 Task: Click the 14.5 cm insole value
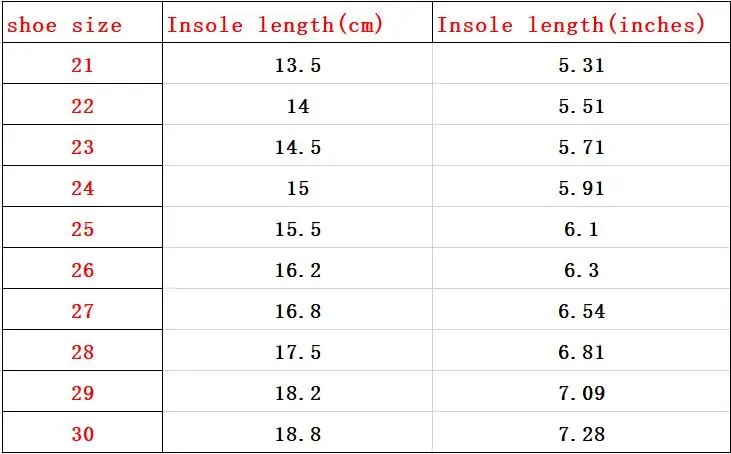click(x=297, y=145)
